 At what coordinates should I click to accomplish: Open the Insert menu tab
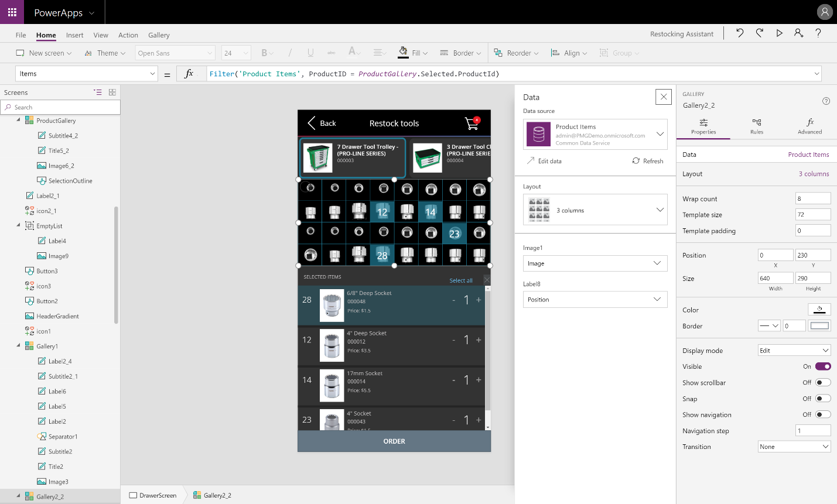pyautogui.click(x=74, y=35)
